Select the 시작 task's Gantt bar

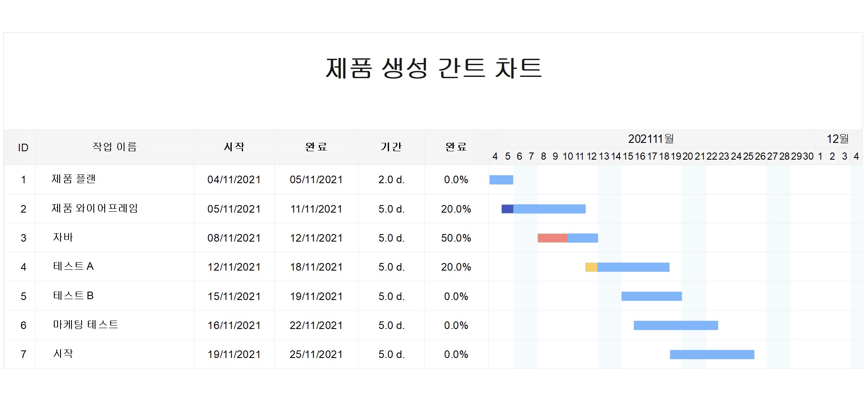pos(712,354)
